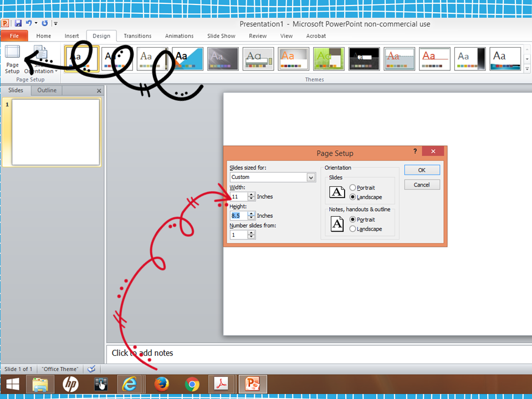
Task: Increase the Width value with spinner
Action: [x=251, y=195]
